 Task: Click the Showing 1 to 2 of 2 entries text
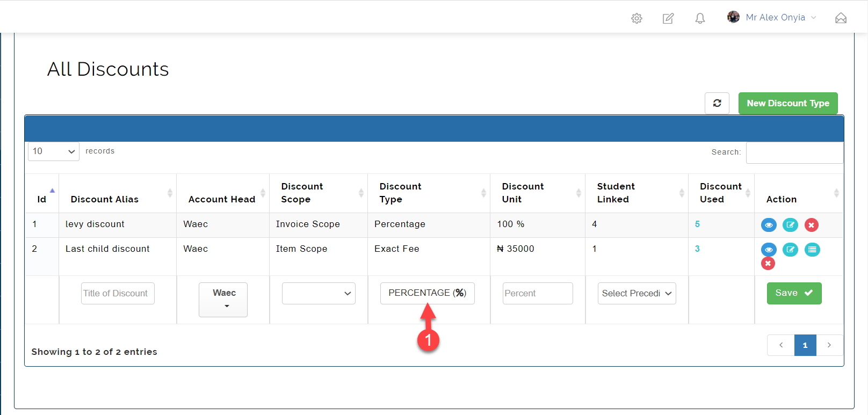tap(95, 352)
